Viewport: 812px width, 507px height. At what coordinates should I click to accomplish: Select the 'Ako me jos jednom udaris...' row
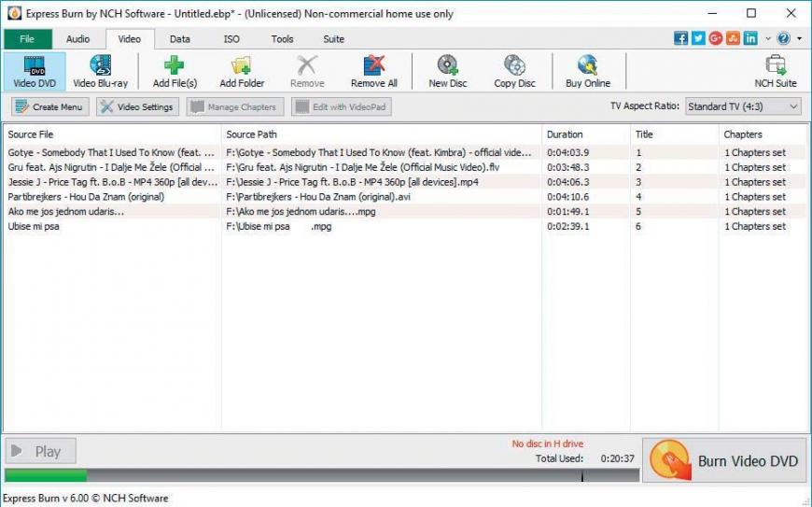pyautogui.click(x=405, y=211)
